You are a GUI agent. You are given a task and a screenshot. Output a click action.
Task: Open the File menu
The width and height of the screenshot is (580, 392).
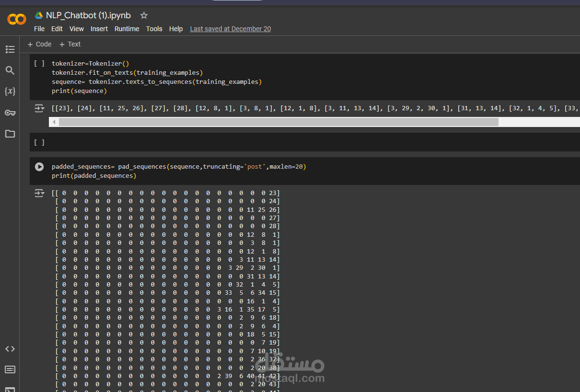[x=39, y=29]
